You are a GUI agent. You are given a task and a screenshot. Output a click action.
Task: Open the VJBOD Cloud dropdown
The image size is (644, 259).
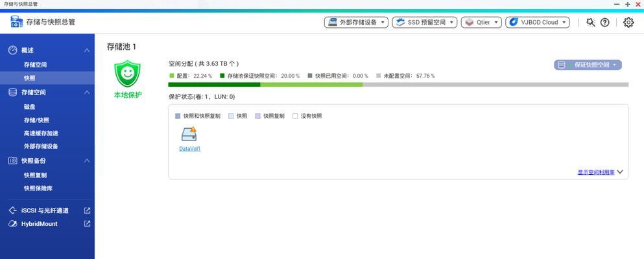(538, 23)
